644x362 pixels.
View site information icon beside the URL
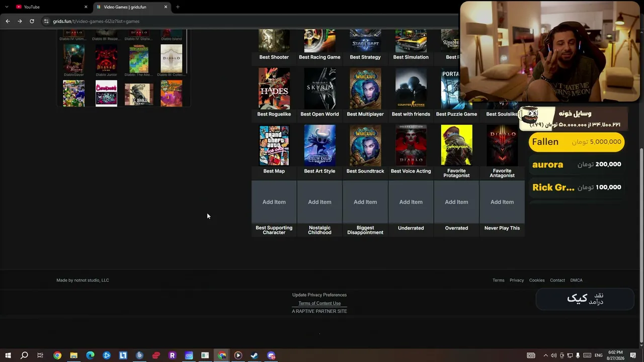pyautogui.click(x=46, y=21)
